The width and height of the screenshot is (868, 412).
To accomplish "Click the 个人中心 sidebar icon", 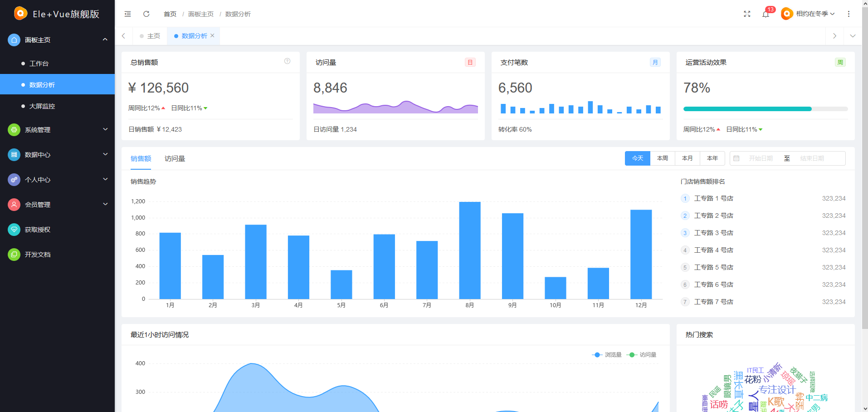I will click(x=14, y=180).
